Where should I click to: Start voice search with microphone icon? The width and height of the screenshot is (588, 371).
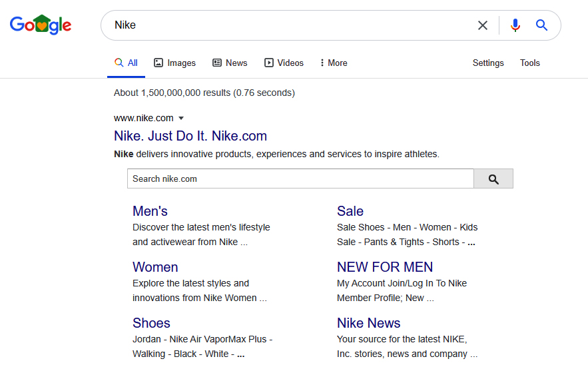(515, 25)
